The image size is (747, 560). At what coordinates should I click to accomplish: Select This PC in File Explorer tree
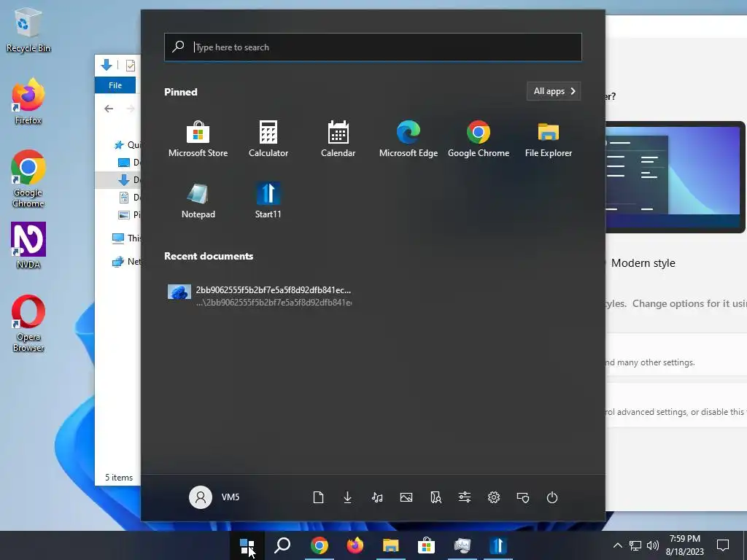click(126, 238)
